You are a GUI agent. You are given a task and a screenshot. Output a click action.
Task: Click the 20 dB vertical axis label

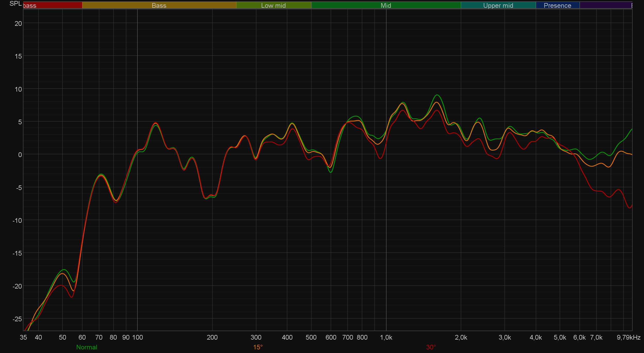coord(18,23)
